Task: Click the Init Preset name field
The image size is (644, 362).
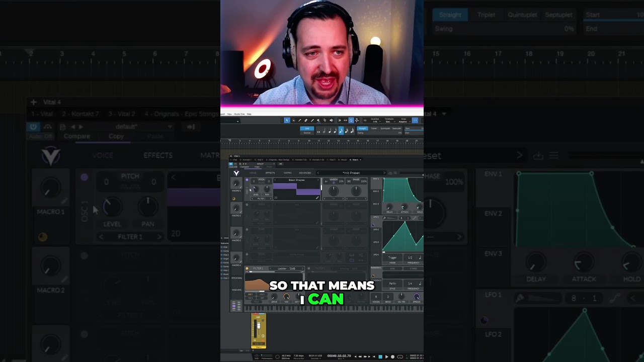Action: pyautogui.click(x=351, y=173)
